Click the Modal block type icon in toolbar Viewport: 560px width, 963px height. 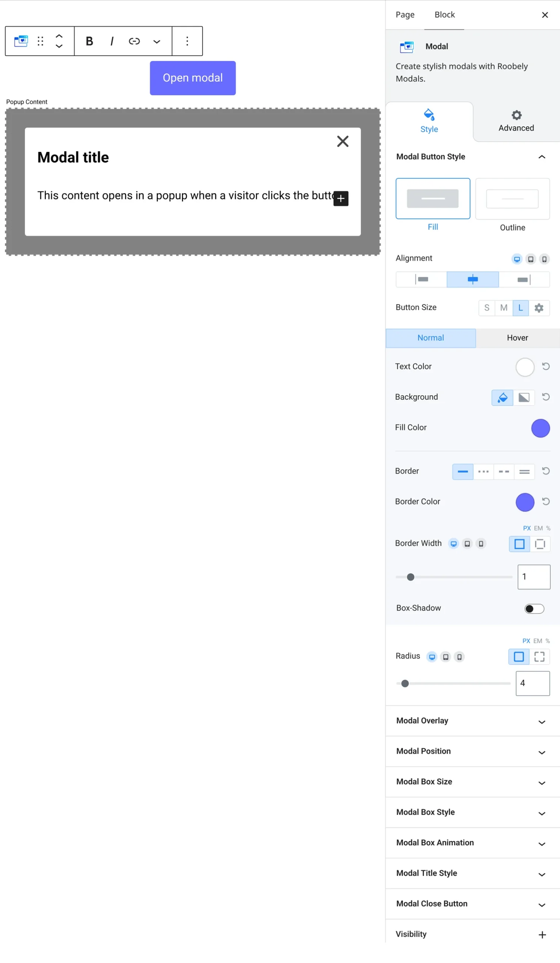click(21, 41)
